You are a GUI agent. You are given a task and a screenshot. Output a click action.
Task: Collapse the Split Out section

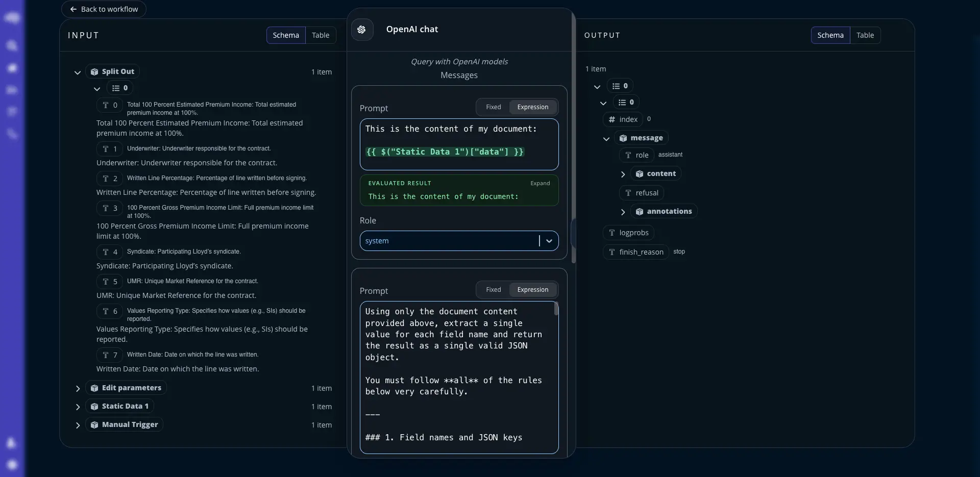click(78, 72)
